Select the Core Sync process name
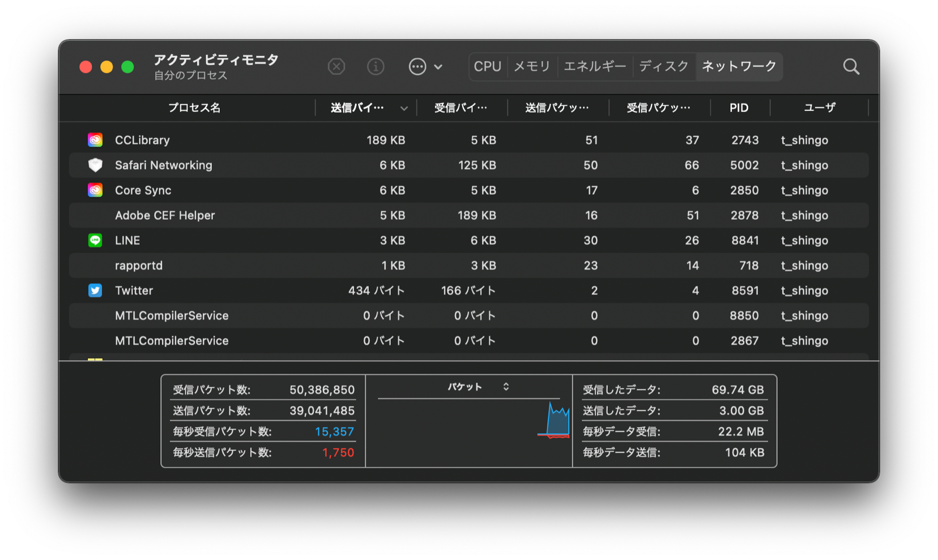 [143, 190]
